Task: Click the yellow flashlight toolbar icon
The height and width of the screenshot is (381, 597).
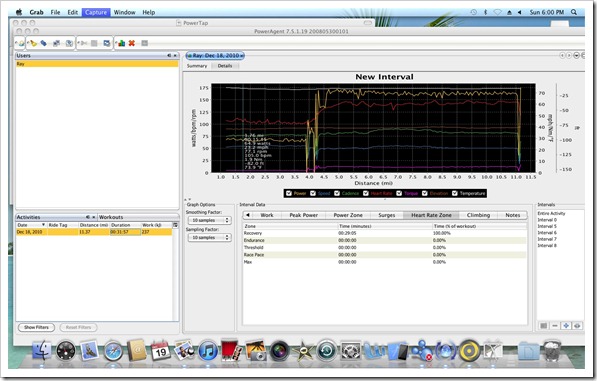Action: (x=34, y=43)
